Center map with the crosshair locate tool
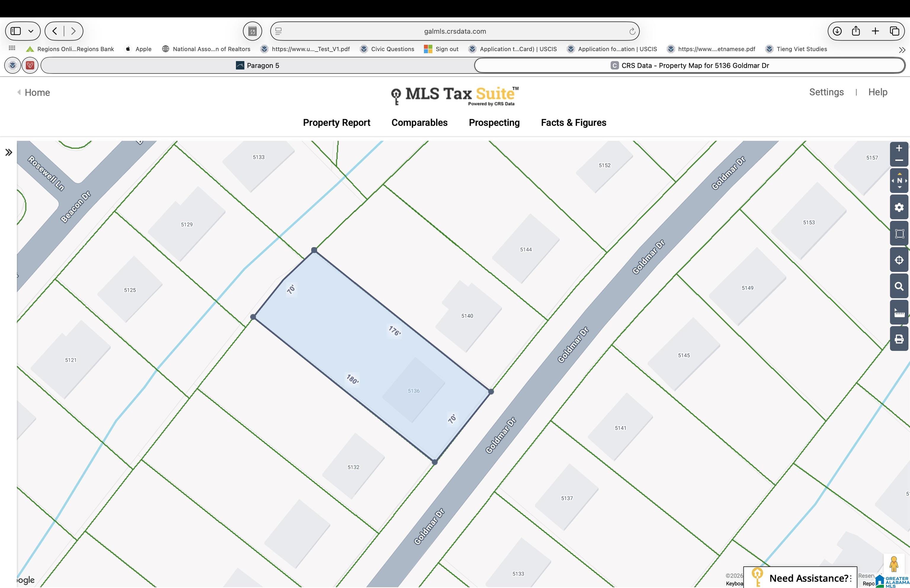The image size is (910, 588). point(899,260)
